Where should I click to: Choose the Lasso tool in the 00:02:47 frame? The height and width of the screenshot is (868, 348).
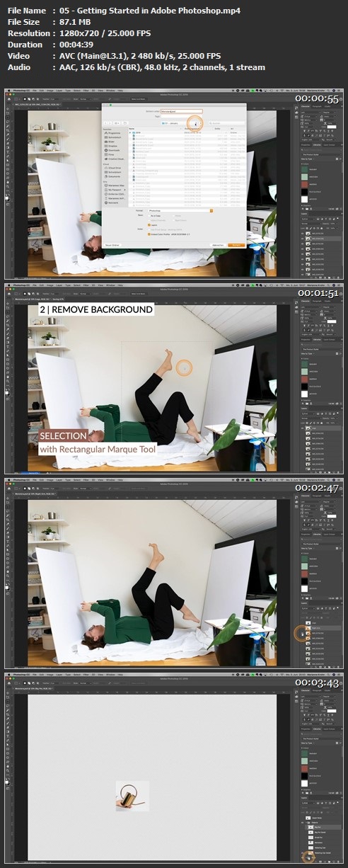tap(7, 510)
